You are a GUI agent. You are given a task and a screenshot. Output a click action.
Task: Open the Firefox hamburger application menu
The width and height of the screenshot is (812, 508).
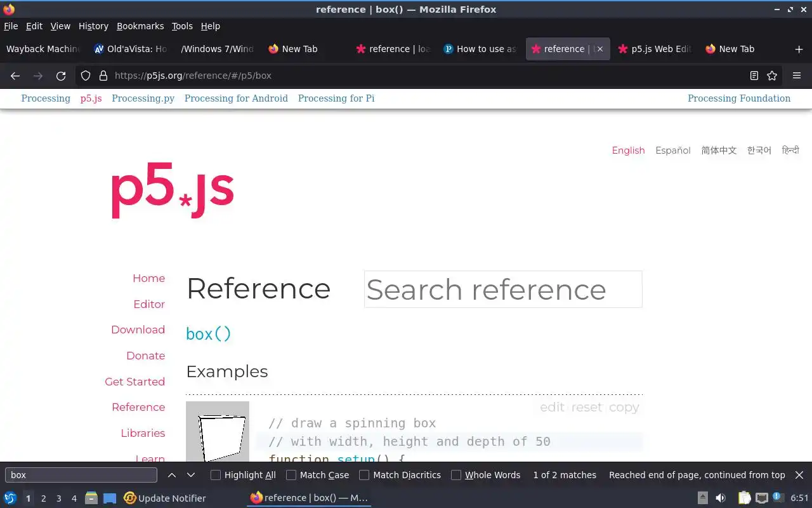797,76
